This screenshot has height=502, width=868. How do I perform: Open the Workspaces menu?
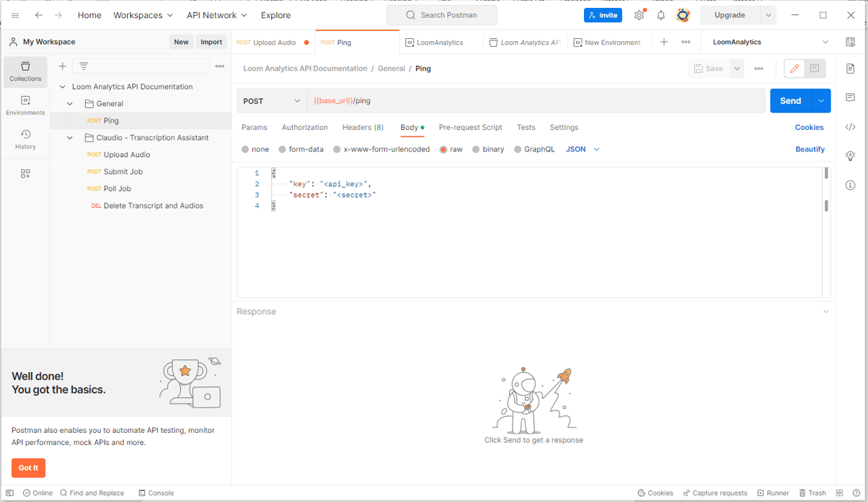(143, 15)
